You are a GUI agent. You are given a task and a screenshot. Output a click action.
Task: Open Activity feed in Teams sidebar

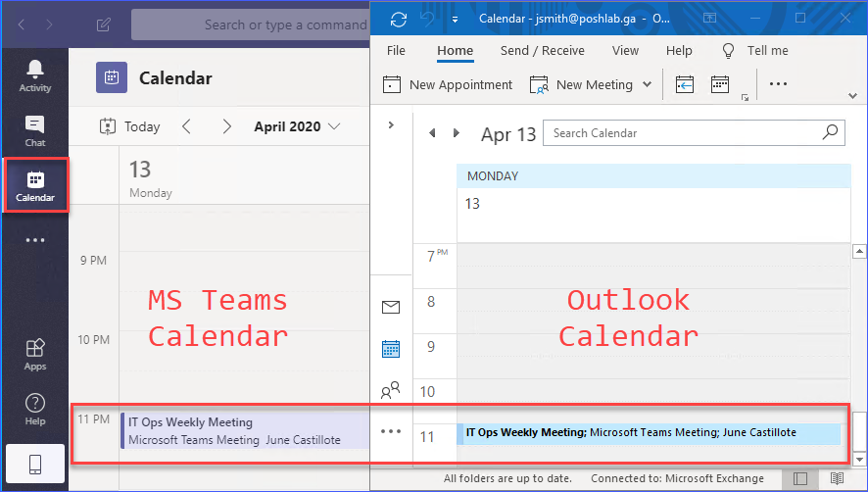click(35, 75)
